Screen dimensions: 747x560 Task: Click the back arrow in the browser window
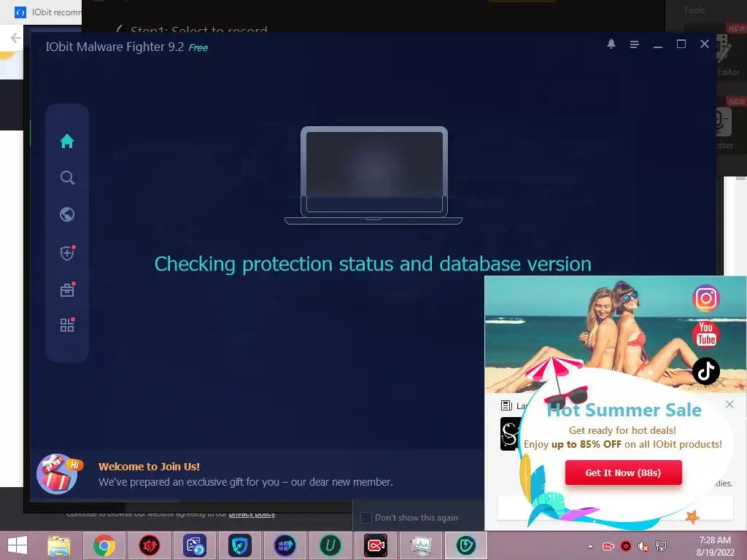[15, 38]
